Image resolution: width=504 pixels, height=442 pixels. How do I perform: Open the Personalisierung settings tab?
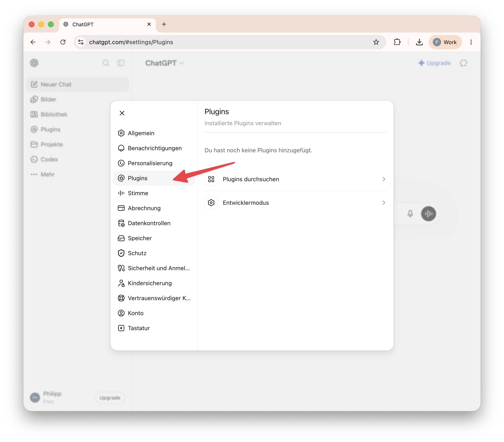click(x=154, y=163)
